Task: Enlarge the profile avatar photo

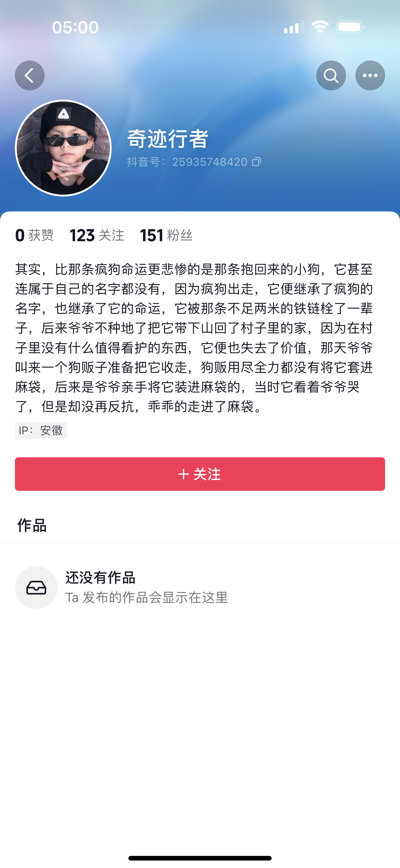Action: [x=63, y=148]
